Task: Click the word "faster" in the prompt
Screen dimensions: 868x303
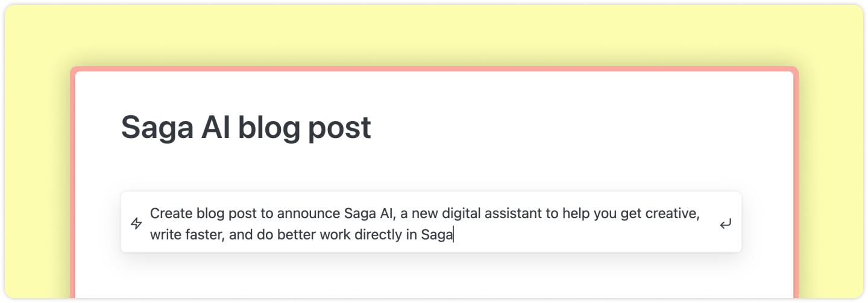Action: click(x=206, y=235)
